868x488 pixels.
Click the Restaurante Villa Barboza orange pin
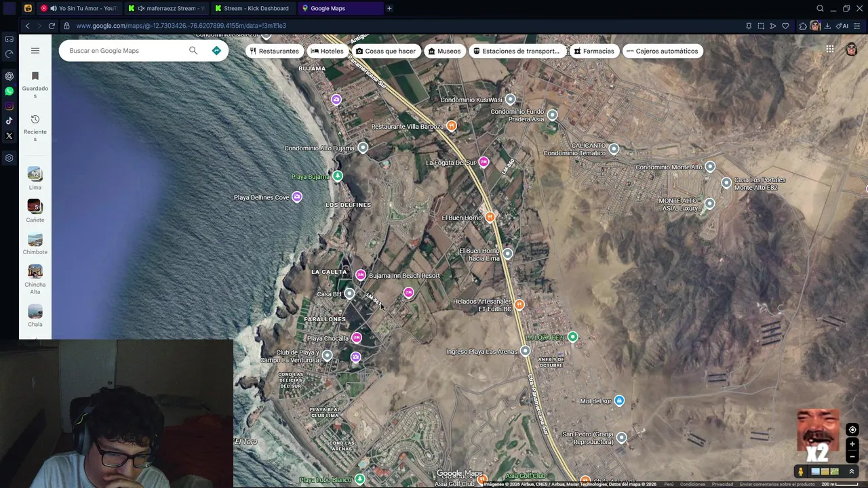pyautogui.click(x=452, y=126)
